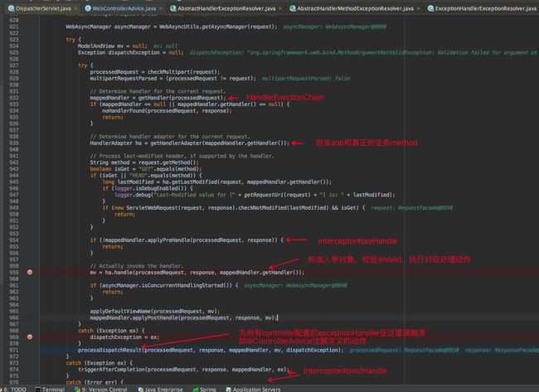
Task: Open the 6: TODO tool window
Action: tap(14, 390)
